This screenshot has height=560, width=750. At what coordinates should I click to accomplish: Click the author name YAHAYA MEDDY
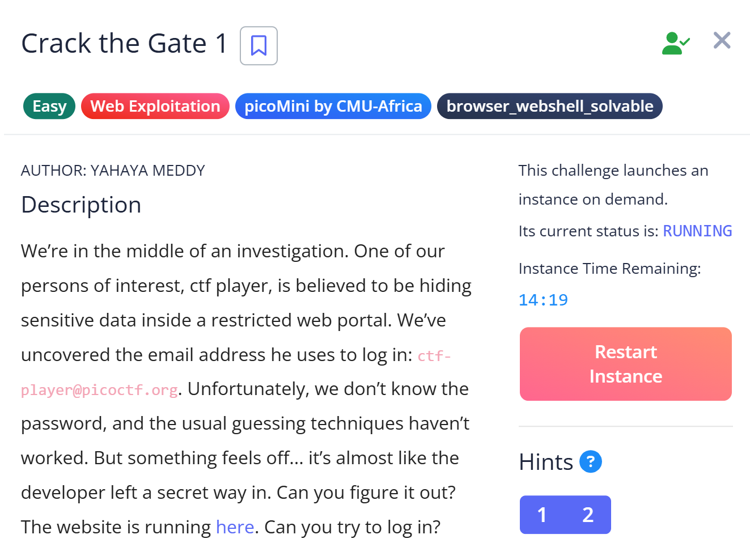pyautogui.click(x=147, y=171)
